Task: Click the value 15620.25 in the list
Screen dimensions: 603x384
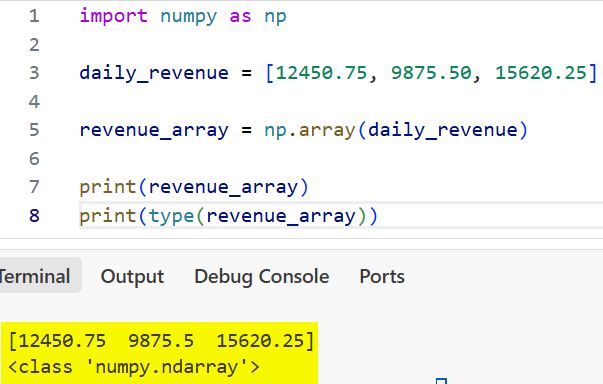Action: tap(541, 73)
